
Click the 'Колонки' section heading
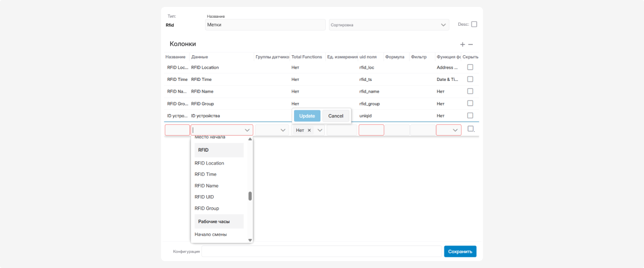pos(183,43)
